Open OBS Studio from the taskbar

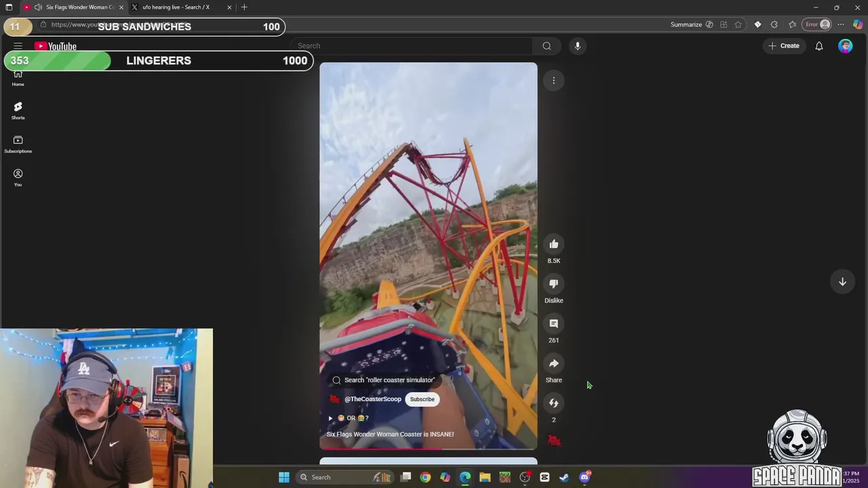(525, 477)
